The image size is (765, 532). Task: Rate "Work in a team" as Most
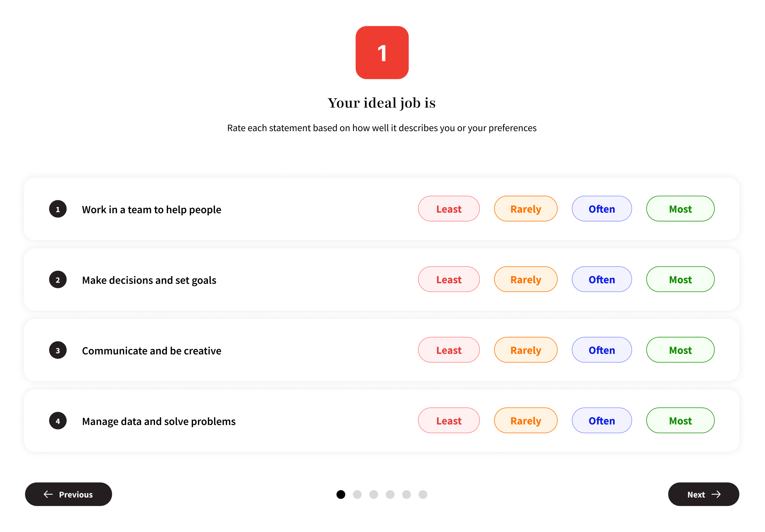[x=680, y=209]
